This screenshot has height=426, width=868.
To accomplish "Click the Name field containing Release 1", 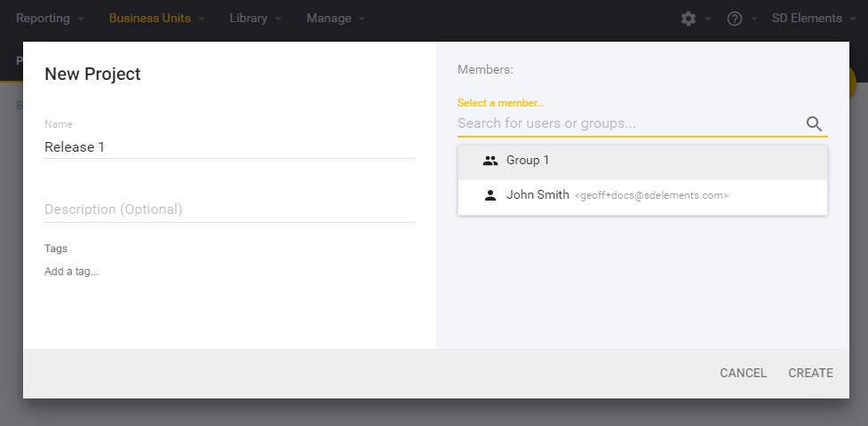I will (229, 147).
